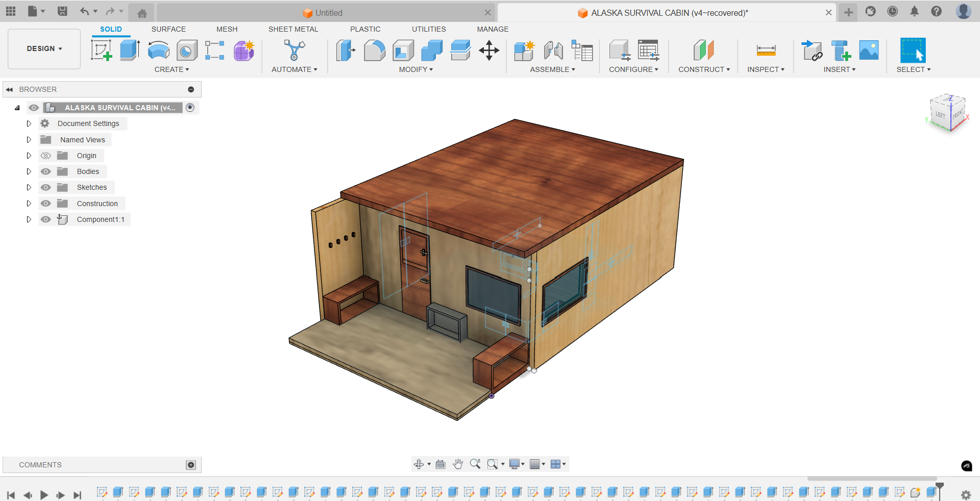Screen dimensions: 980x501
Task: Open the ASSEMBLE menu
Action: pyautogui.click(x=552, y=69)
